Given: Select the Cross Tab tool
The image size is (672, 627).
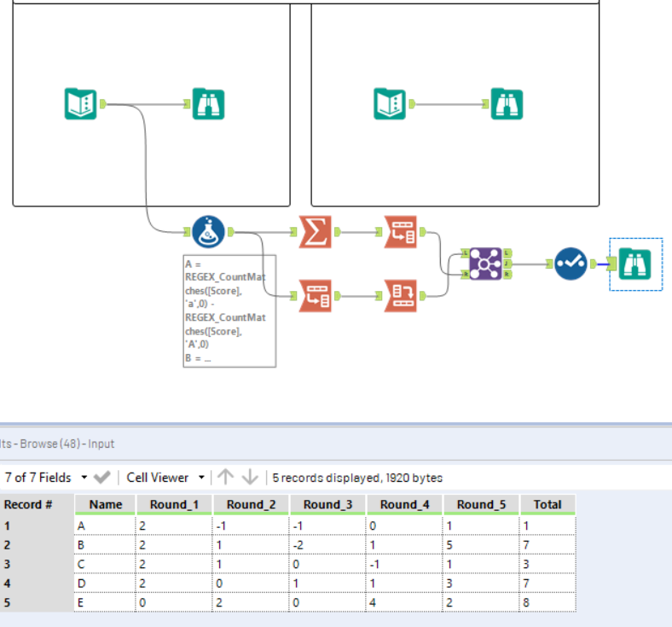Looking at the screenshot, I should coord(401,296).
